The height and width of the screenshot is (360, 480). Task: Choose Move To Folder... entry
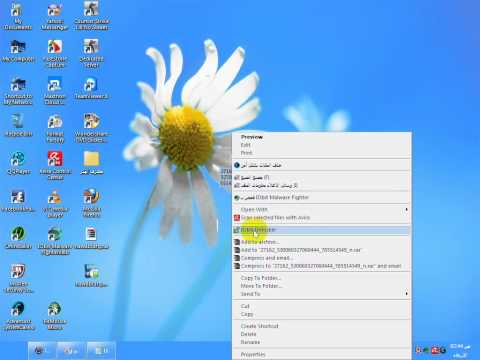[321, 286]
